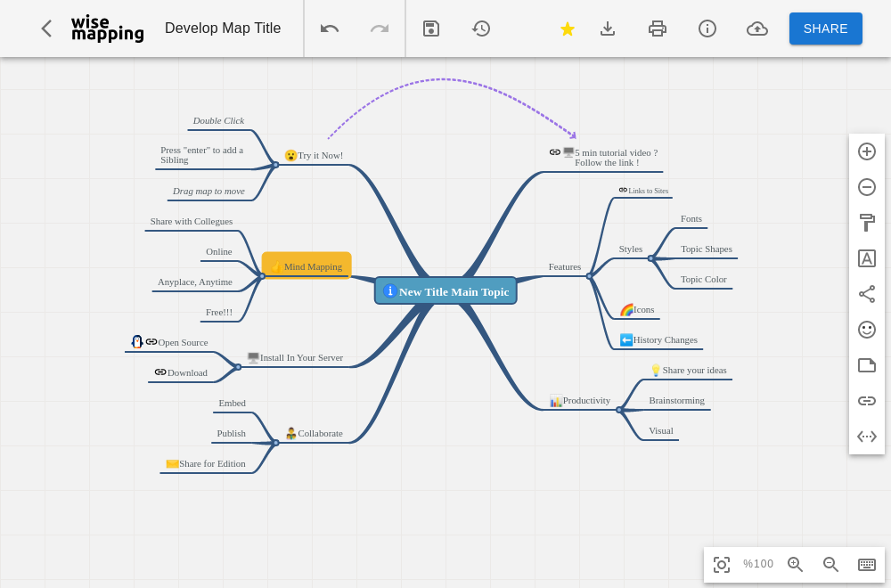
Task: Collapse the 'Collaborate' branch node
Action: (275, 443)
